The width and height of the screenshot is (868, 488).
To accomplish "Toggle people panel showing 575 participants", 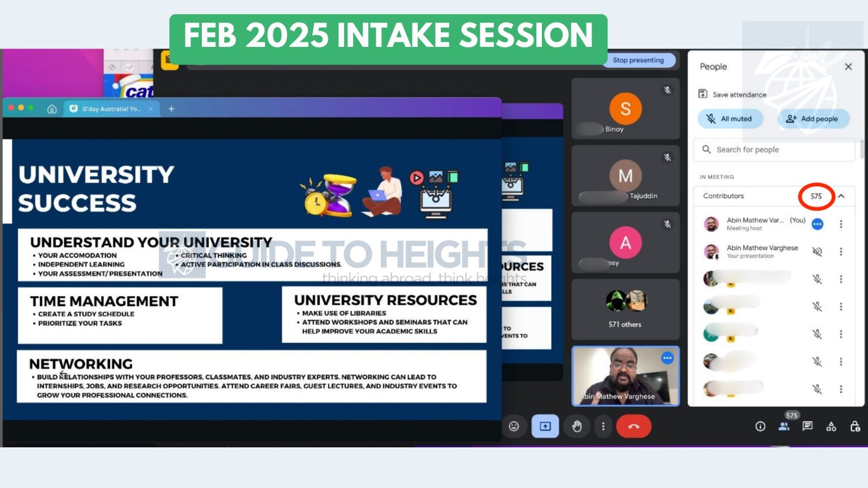I will point(784,426).
